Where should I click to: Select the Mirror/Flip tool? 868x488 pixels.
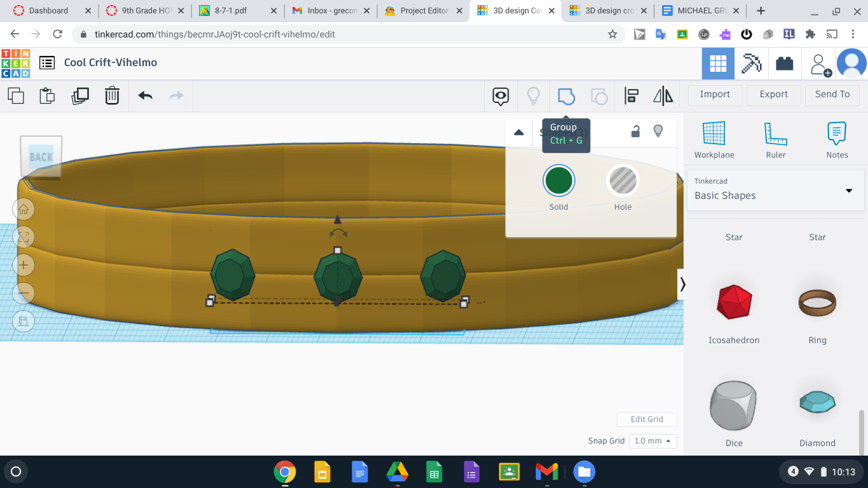click(662, 95)
